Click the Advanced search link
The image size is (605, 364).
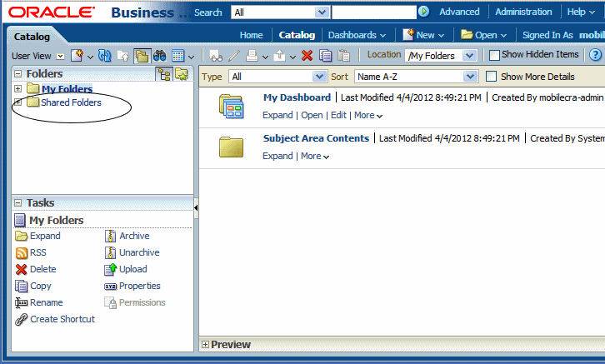tap(459, 12)
